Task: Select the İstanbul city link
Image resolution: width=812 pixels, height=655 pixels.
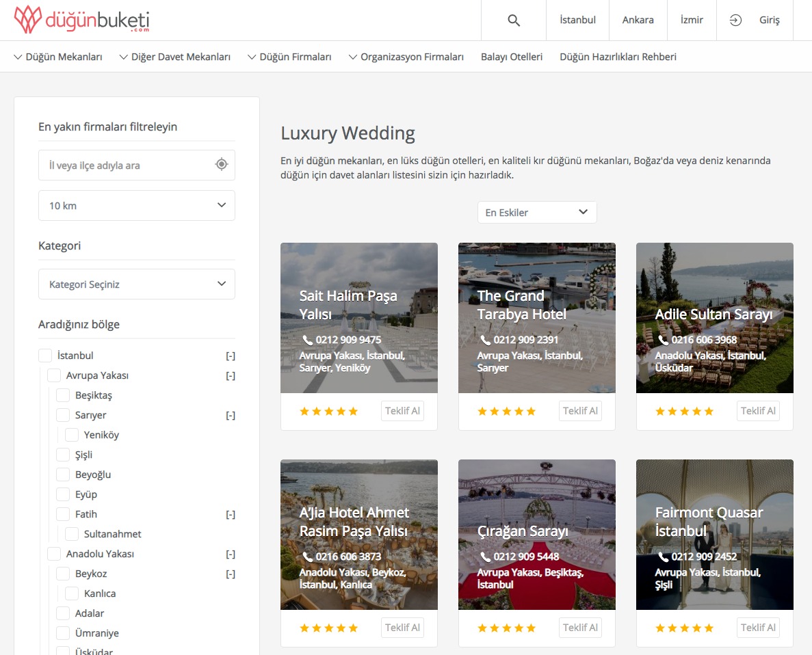Action: coord(577,21)
